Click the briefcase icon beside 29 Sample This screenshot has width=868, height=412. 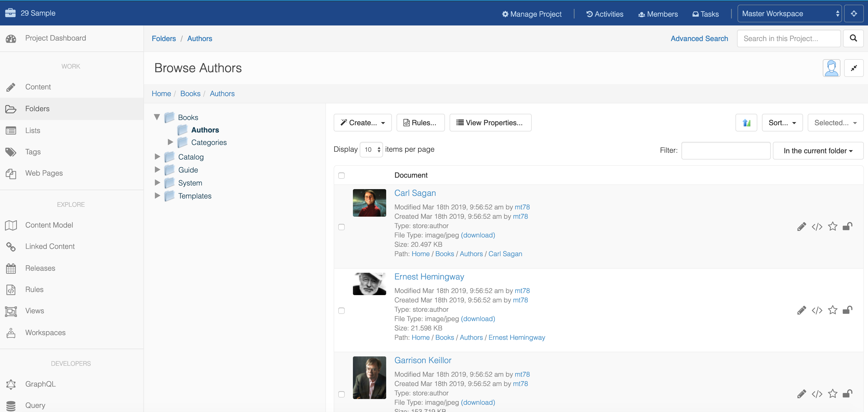[10, 13]
